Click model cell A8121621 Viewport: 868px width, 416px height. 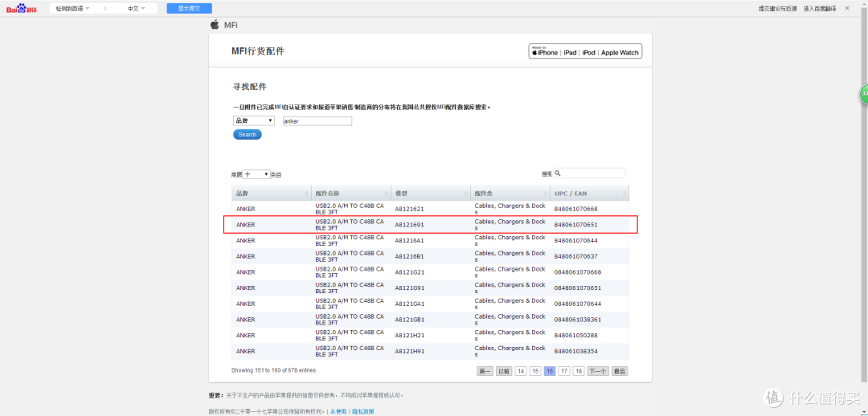[x=409, y=209]
